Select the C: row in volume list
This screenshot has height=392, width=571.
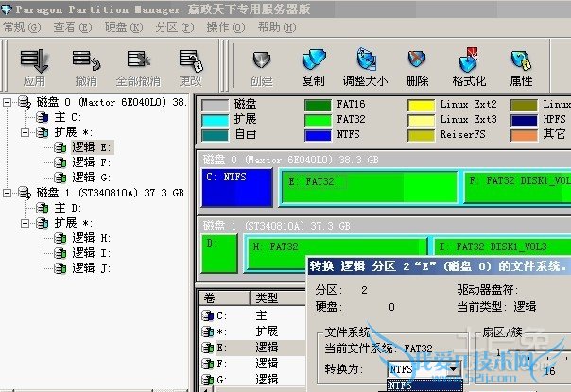point(252,315)
